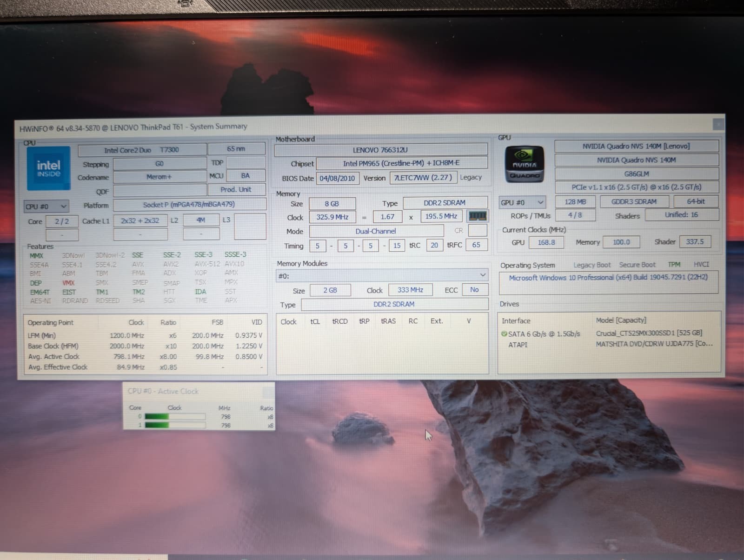This screenshot has height=560, width=744.
Task: Click the 128 MB video memory field
Action: coord(575,202)
